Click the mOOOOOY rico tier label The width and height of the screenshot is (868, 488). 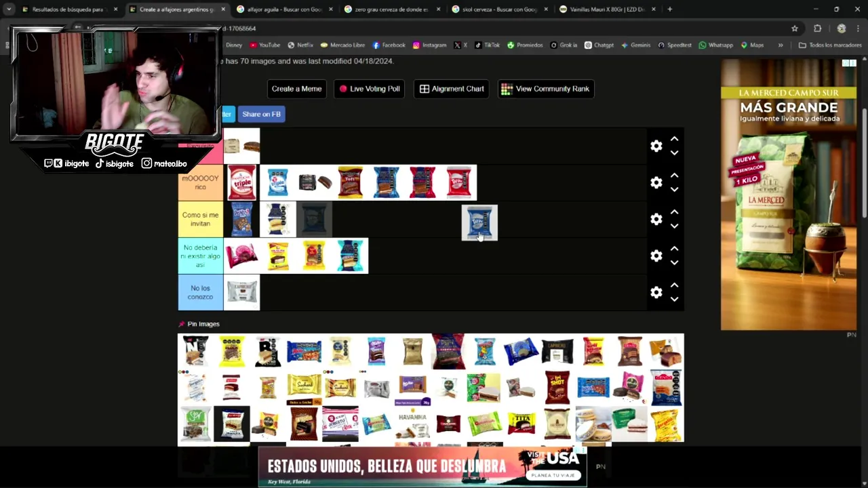click(x=201, y=183)
